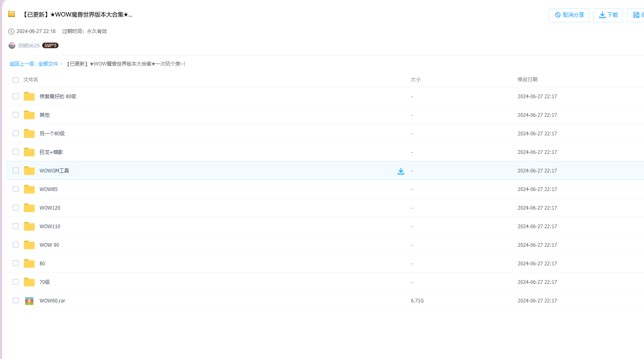This screenshot has height=359, width=644.
Task: Open the 另一个80级 folder icon
Action: click(x=29, y=134)
